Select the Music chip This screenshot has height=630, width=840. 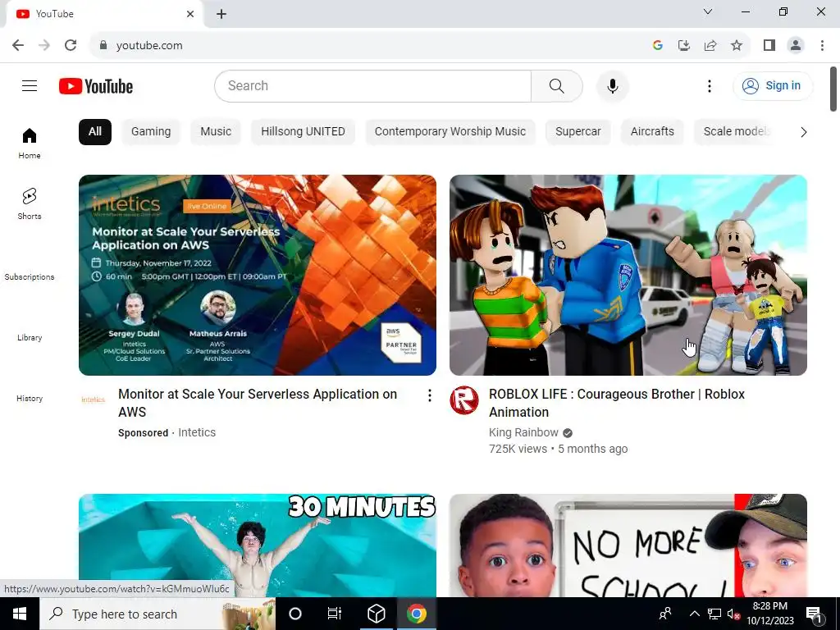pyautogui.click(x=216, y=132)
